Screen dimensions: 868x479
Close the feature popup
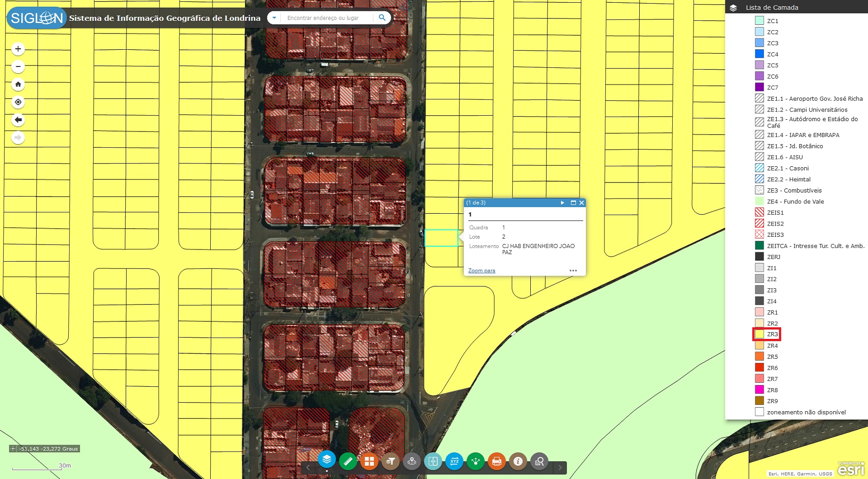pyautogui.click(x=582, y=202)
